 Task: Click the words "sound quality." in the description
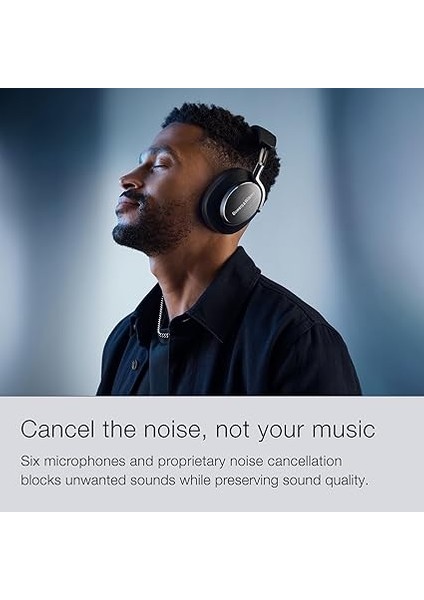click(325, 480)
